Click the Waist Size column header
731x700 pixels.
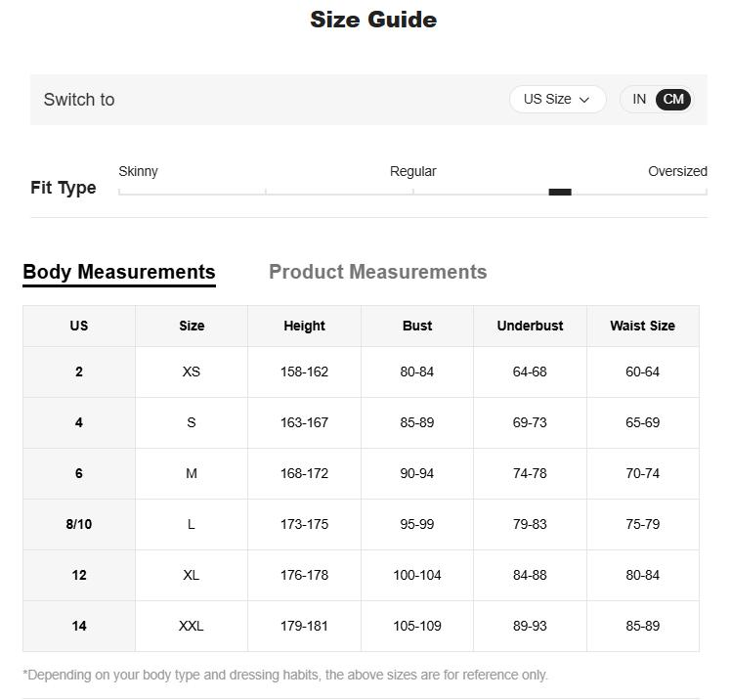point(642,326)
